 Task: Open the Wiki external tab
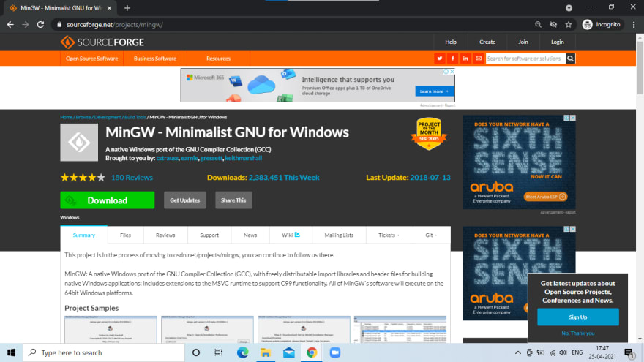291,235
